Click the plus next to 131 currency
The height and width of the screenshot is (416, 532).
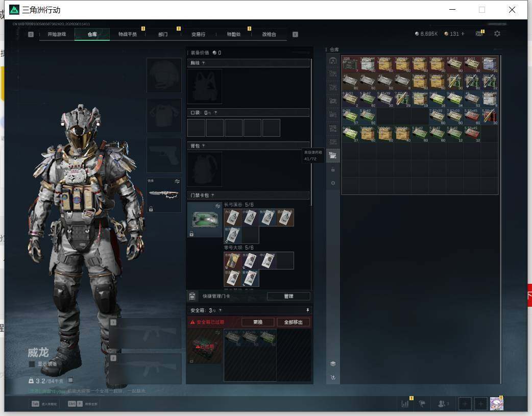[463, 34]
